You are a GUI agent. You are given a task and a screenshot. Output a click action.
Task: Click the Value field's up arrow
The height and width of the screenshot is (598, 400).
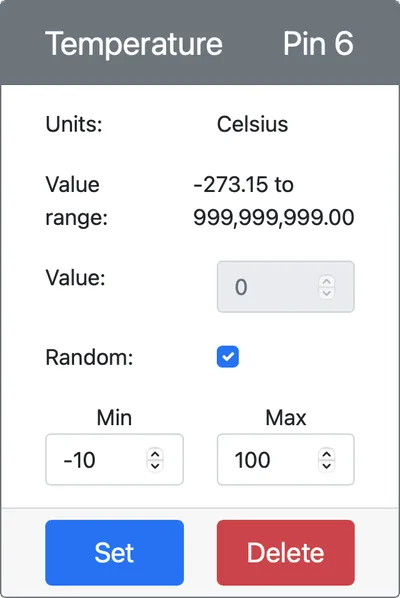coord(326,281)
